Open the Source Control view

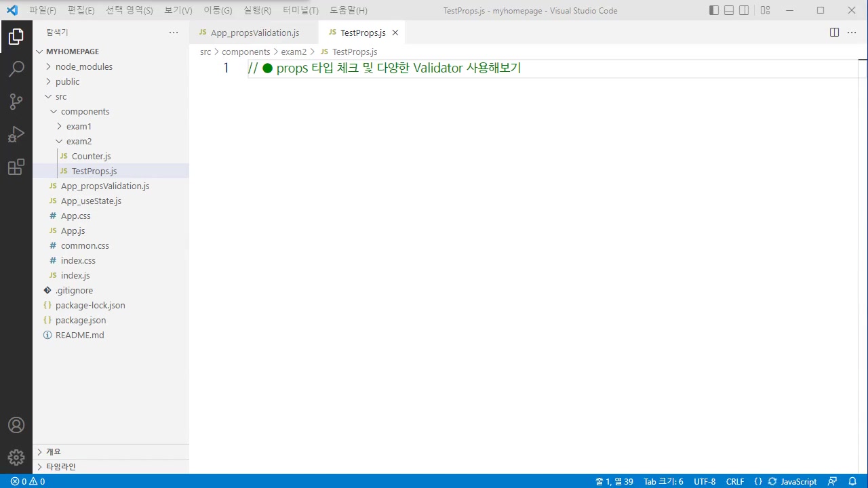(16, 102)
